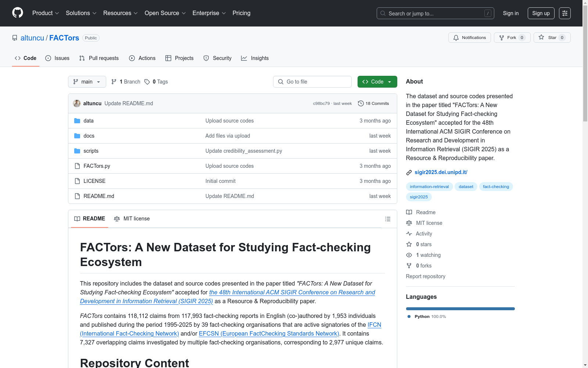The image size is (588, 368).
Task: Click altuncu's avatar thumbnail
Action: pyautogui.click(x=77, y=103)
